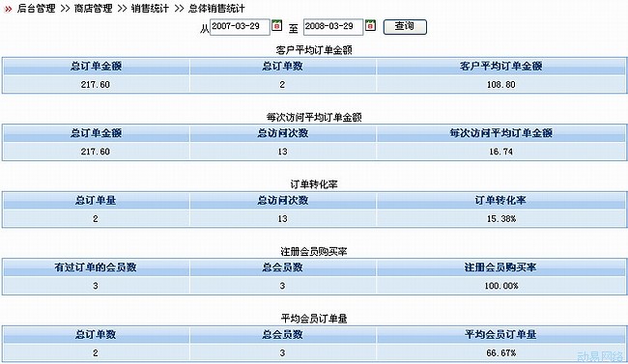
Task: Go to 后台管理 breadcrumb
Action: [36, 9]
